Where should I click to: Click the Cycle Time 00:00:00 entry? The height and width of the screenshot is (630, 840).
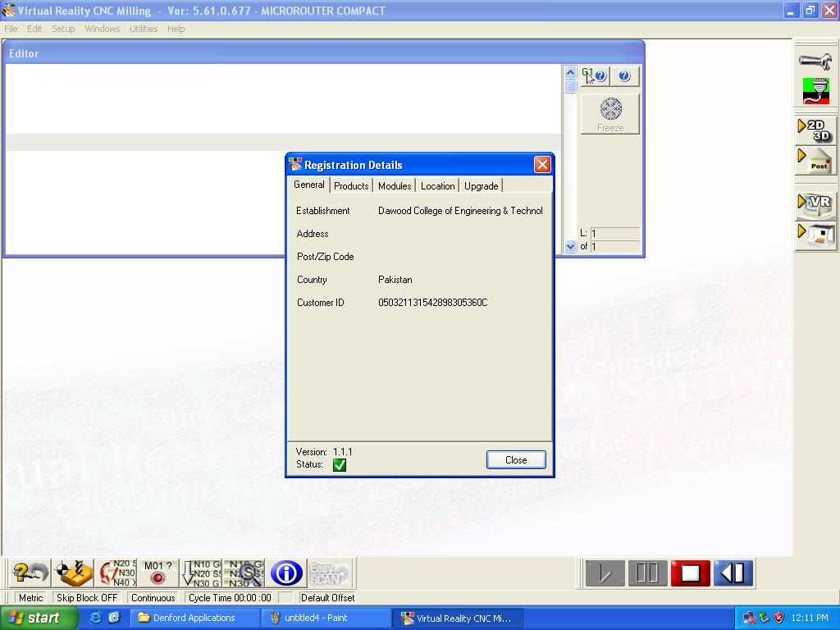pos(230,598)
